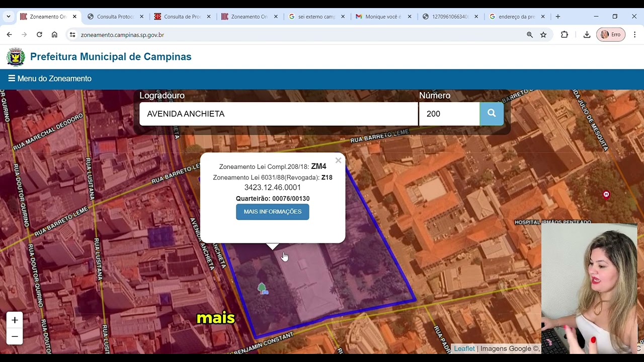Screen dimensions: 644x362
Task: Close the zoning popup with the X
Action: click(338, 160)
